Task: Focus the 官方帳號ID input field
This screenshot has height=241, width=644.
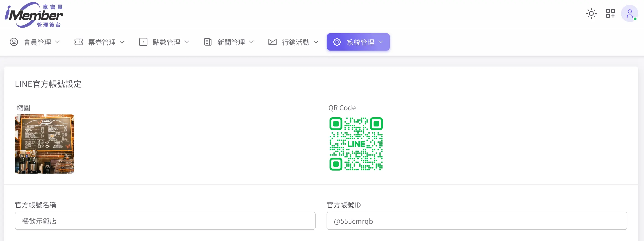Action: 477,221
